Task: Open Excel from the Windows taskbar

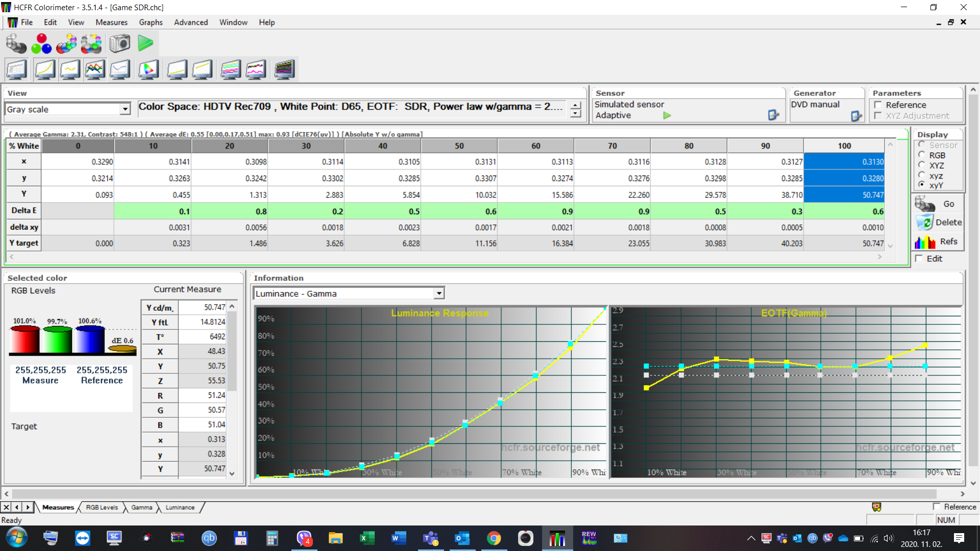Action: [x=367, y=538]
